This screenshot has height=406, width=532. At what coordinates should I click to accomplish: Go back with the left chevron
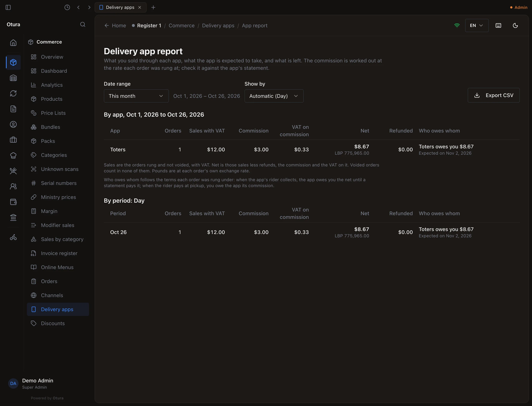(78, 7)
